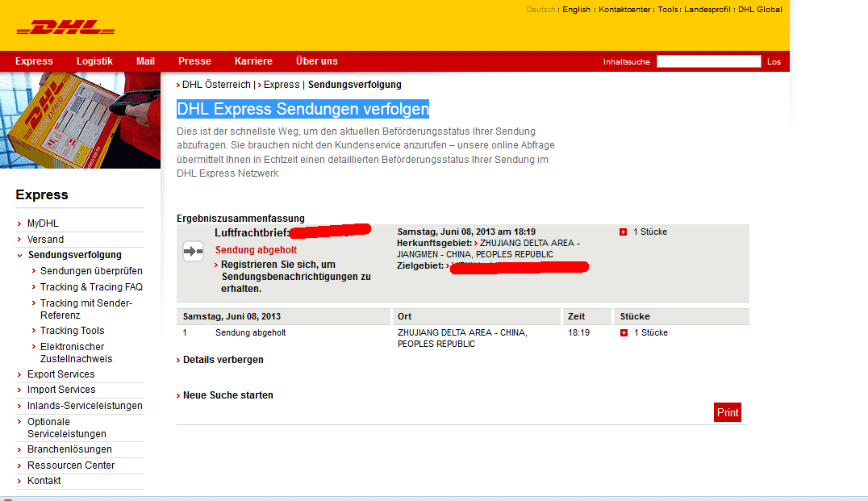Open Optionale Serviceleistungen sidebar item
The width and height of the screenshot is (868, 501).
[66, 428]
